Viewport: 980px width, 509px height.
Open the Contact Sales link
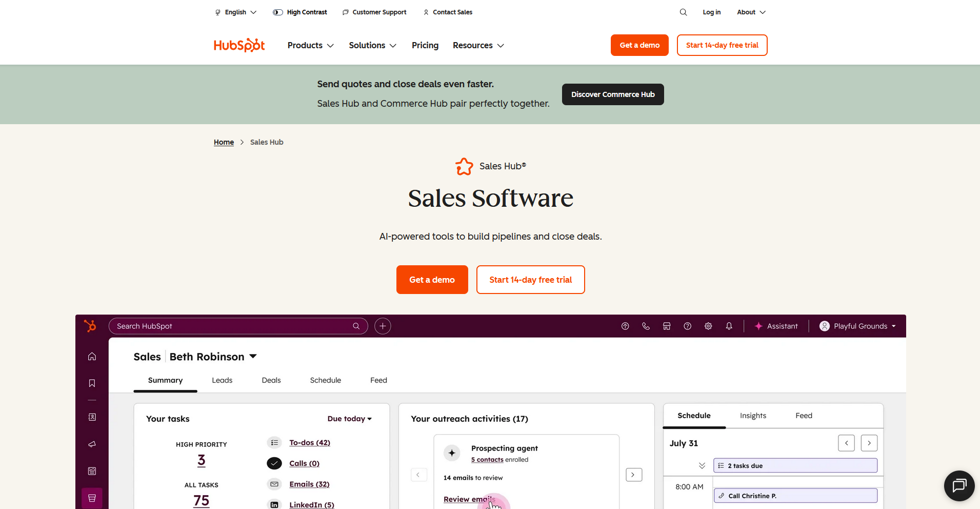448,12
